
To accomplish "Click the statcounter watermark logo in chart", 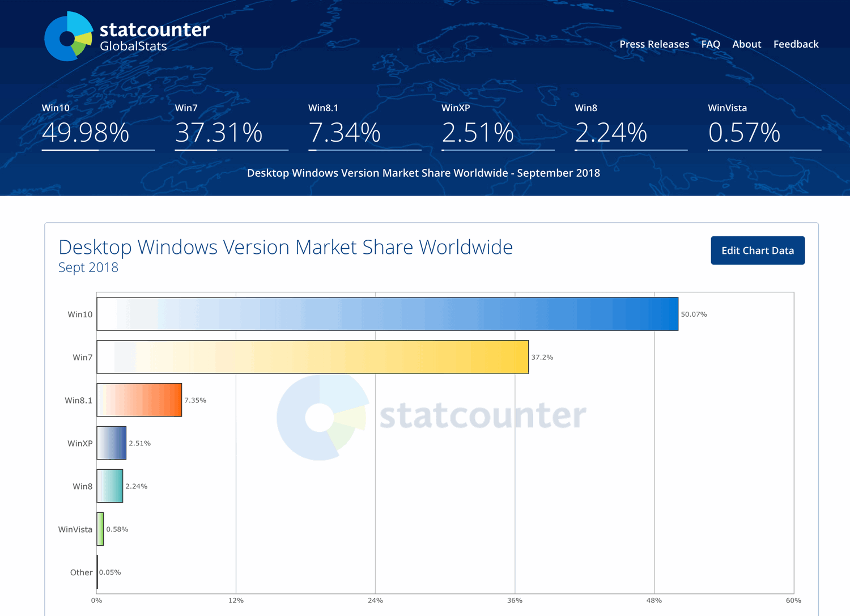I will (x=431, y=417).
